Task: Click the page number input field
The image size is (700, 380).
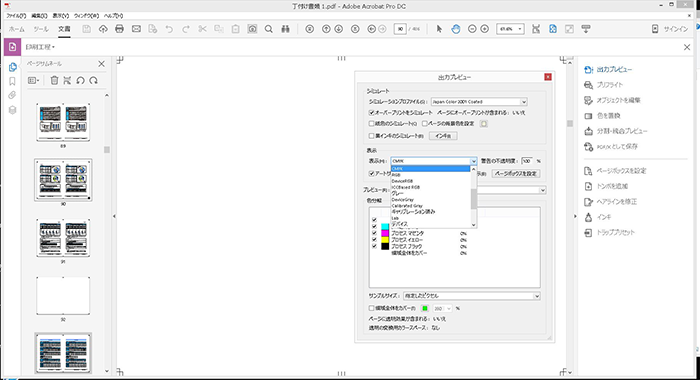Action: point(400,29)
